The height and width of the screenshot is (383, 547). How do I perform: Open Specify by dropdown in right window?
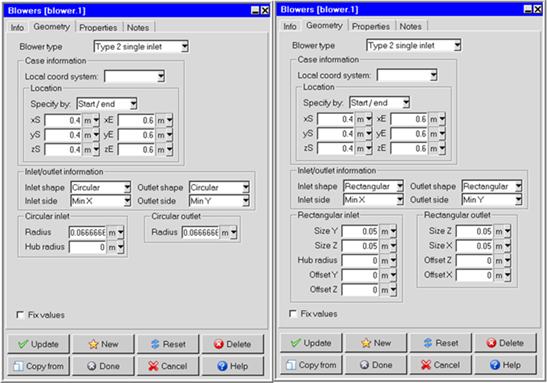click(380, 103)
